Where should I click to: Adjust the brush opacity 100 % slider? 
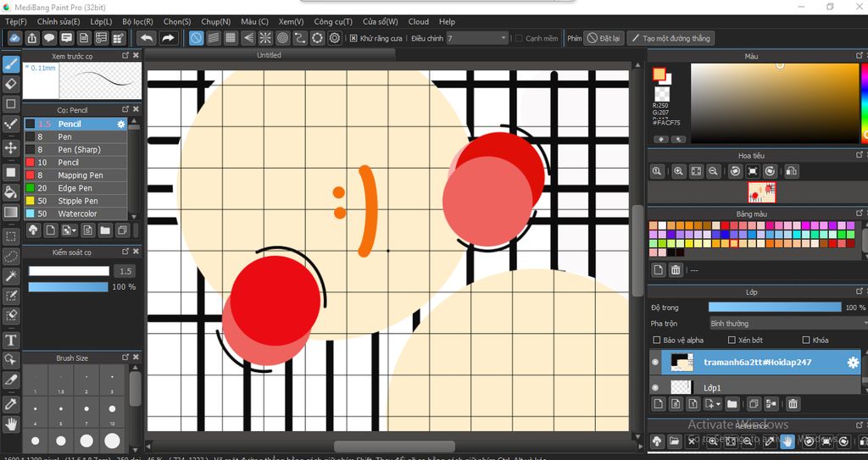68,286
